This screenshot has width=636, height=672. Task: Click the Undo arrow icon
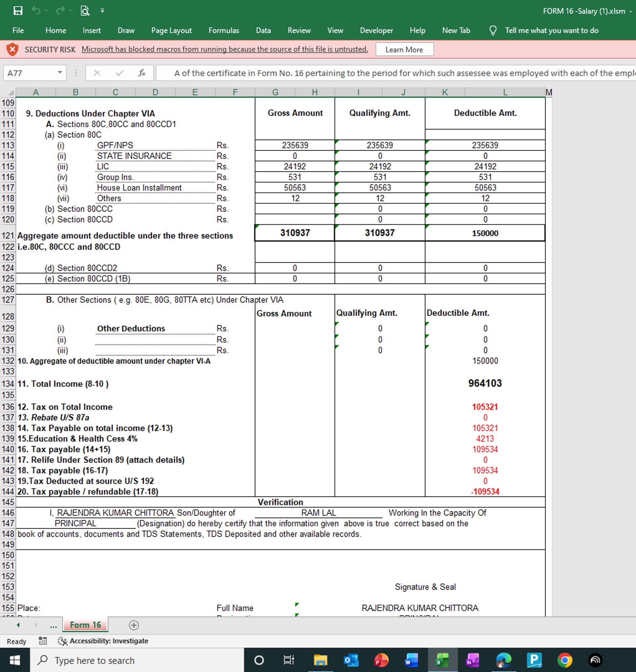click(x=36, y=11)
